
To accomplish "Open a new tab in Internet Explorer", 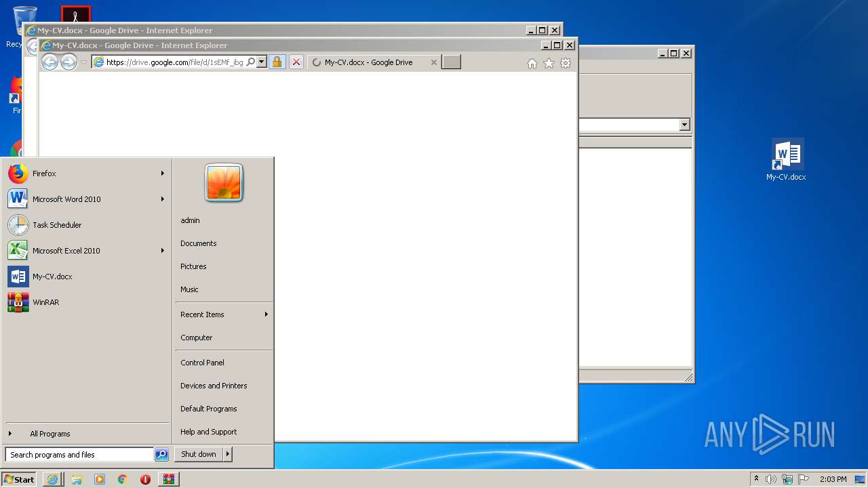I will tap(451, 62).
